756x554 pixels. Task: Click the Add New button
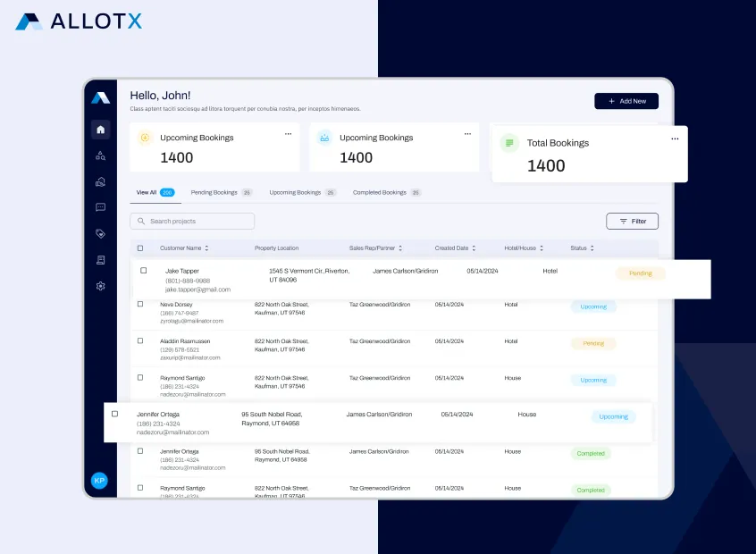click(626, 101)
